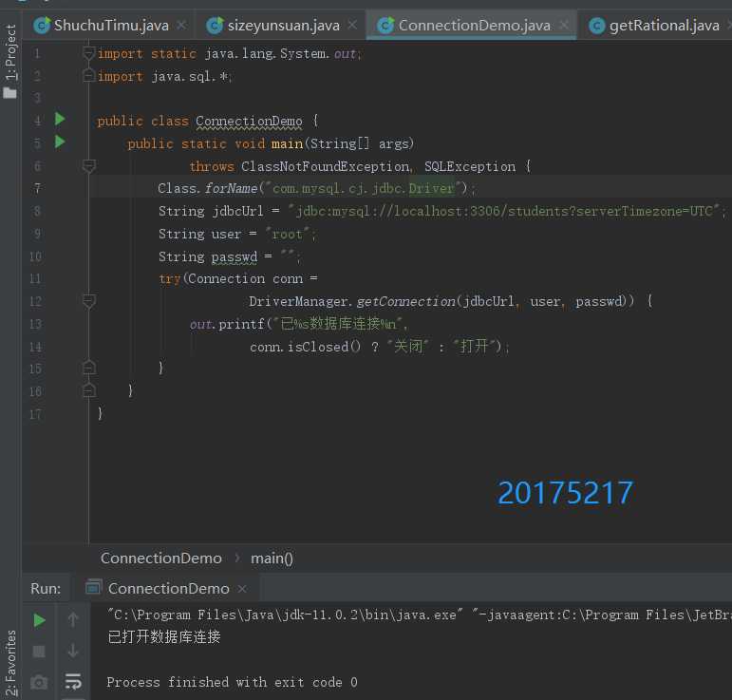Click import java.sql.* on line 2
Screen dimensions: 732x700
coord(164,76)
